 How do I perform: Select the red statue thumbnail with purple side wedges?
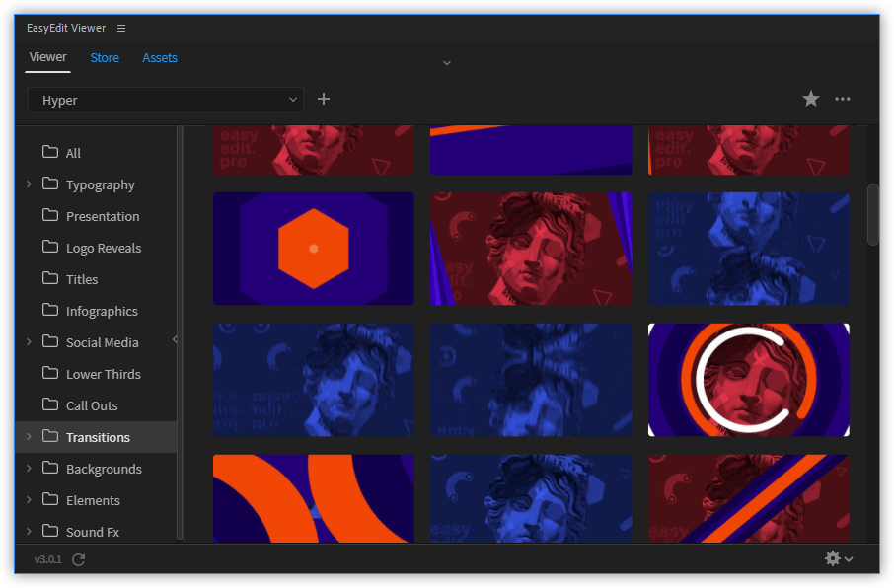[x=531, y=248]
